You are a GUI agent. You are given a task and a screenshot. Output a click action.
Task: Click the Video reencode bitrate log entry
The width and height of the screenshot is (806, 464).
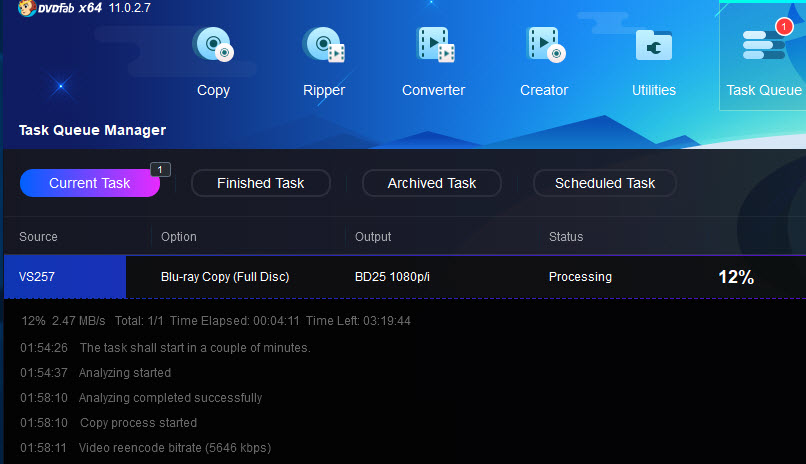point(145,448)
